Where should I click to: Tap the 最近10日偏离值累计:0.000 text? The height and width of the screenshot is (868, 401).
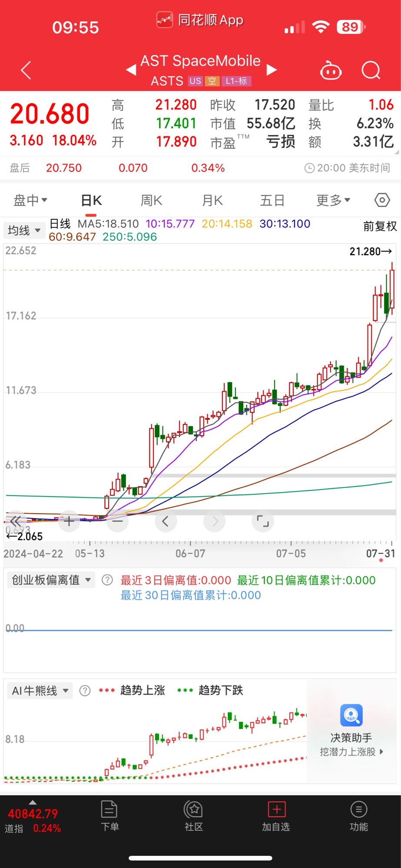pyautogui.click(x=306, y=580)
